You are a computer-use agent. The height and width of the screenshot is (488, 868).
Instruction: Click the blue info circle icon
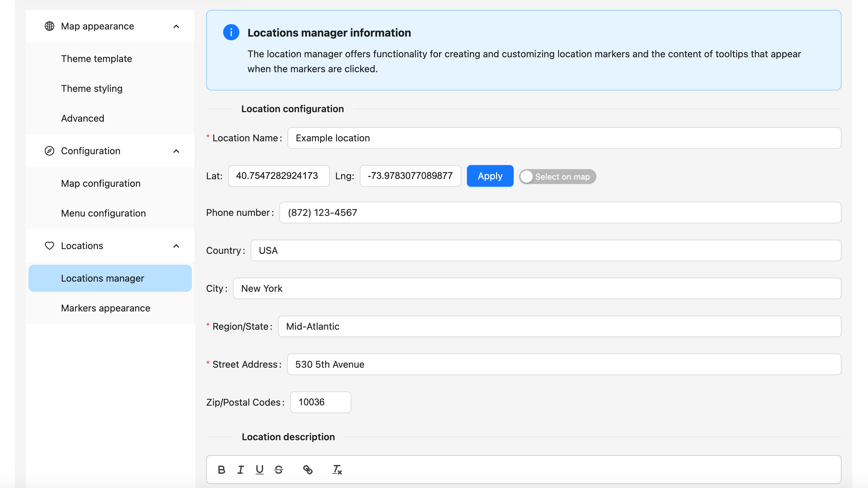click(231, 33)
